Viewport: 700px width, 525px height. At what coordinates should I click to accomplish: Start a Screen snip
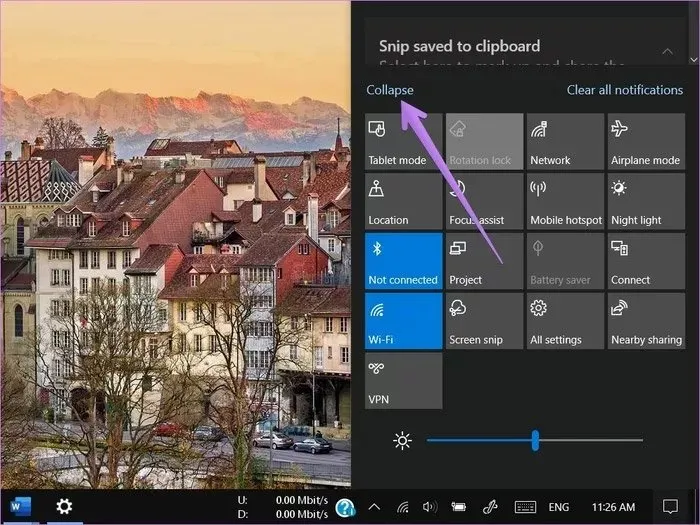point(484,321)
